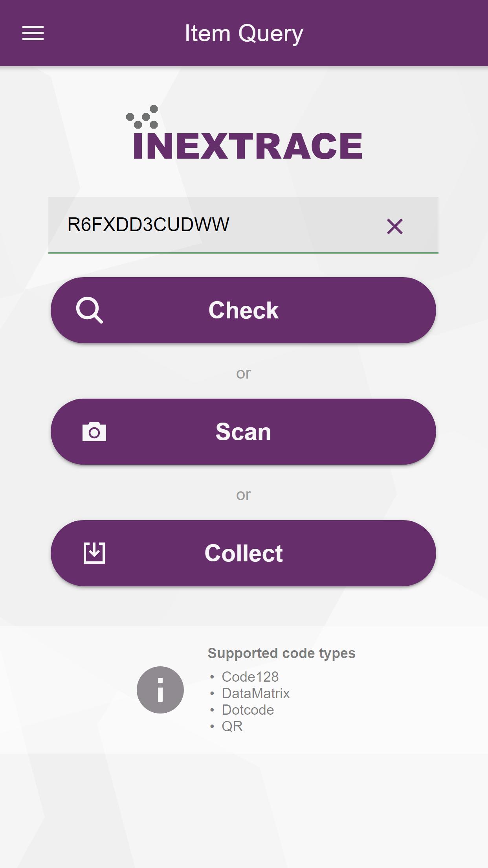Tap the Scan button label
The image size is (488, 868).
[x=244, y=432]
